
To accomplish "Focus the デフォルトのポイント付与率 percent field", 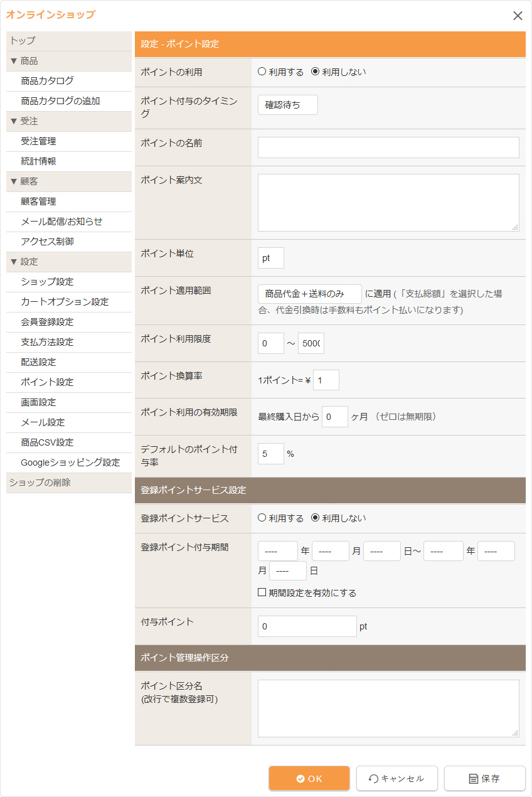I will coord(270,454).
